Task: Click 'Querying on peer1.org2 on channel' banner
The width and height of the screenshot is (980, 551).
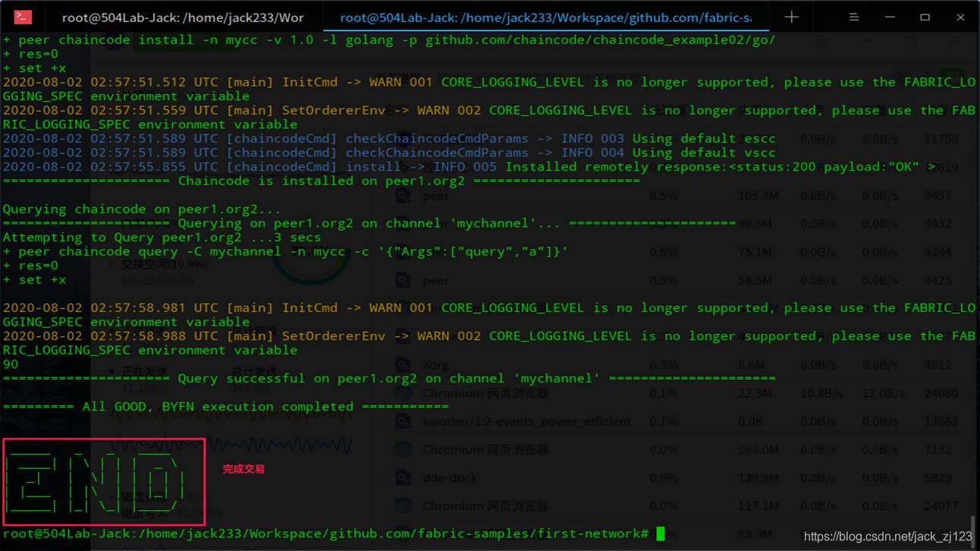Action: (369, 223)
